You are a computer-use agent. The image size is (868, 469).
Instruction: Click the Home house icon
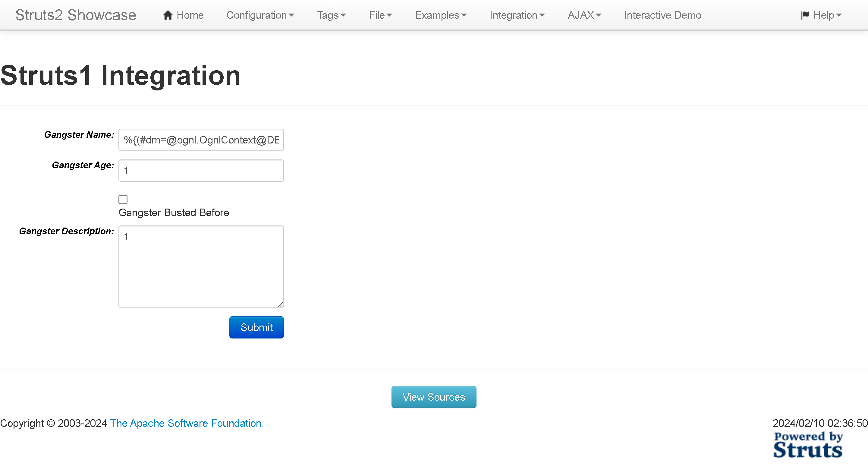click(168, 15)
